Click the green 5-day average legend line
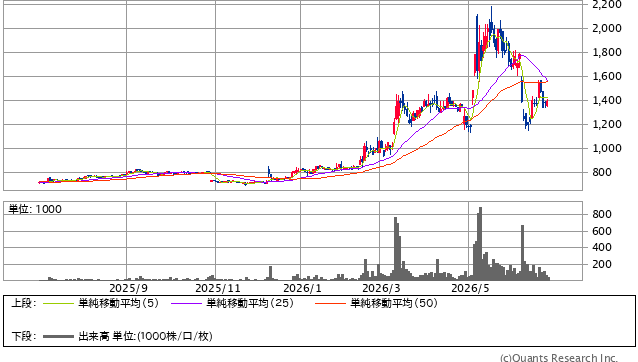Image resolution: width=638 pixels, height=362 pixels. click(58, 303)
